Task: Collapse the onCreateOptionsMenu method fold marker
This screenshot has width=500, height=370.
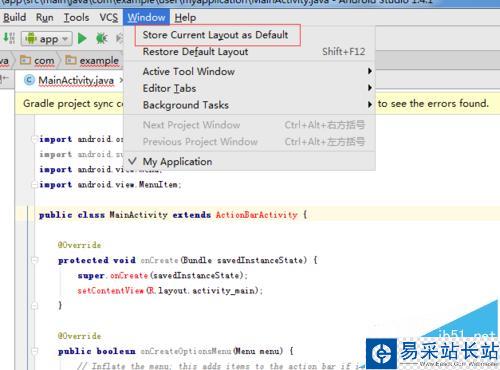Action: 34,351
